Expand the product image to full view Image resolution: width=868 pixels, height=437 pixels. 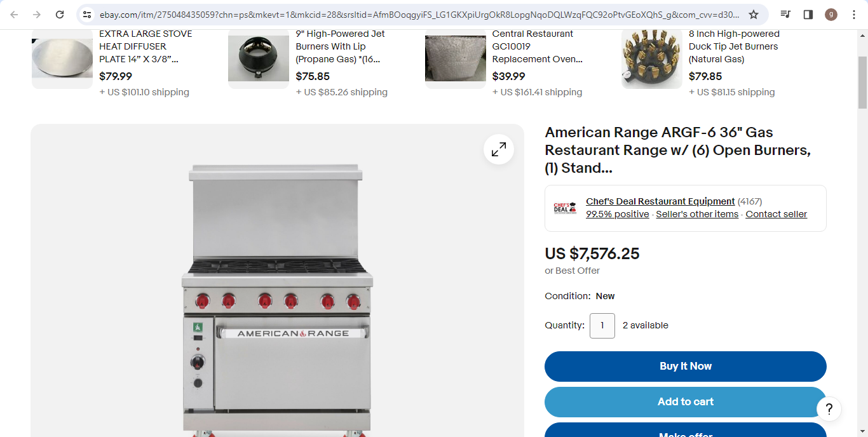(499, 149)
